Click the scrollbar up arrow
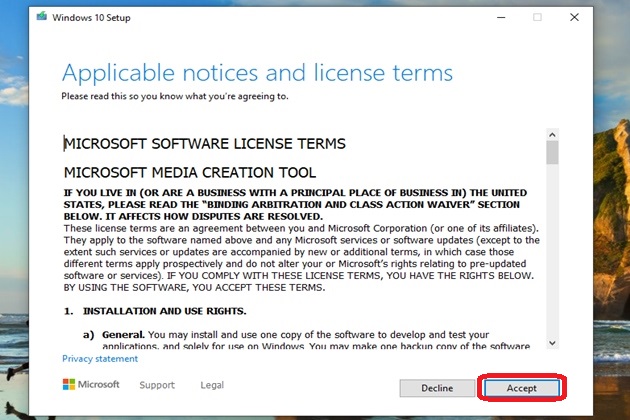 552,135
